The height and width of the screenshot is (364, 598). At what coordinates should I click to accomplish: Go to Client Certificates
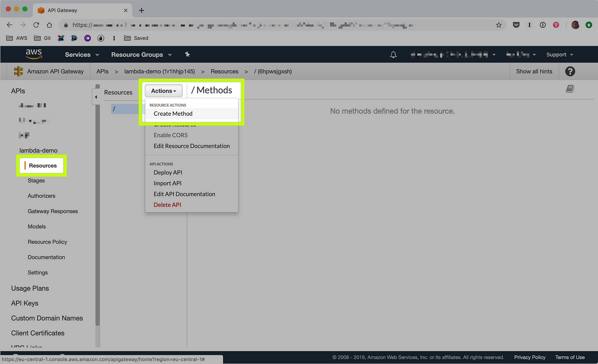click(x=38, y=333)
